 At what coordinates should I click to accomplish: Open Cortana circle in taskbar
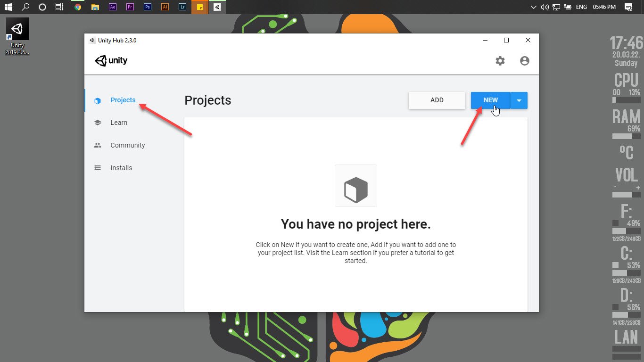tap(42, 7)
